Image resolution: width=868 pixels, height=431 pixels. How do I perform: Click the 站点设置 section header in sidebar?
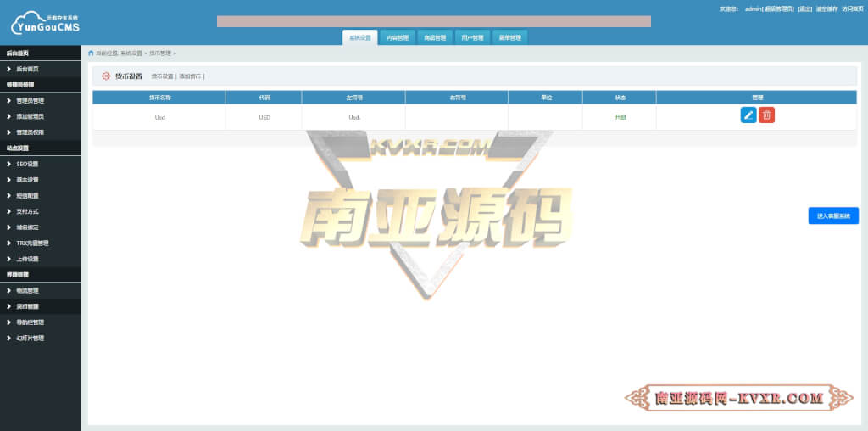[x=41, y=148]
